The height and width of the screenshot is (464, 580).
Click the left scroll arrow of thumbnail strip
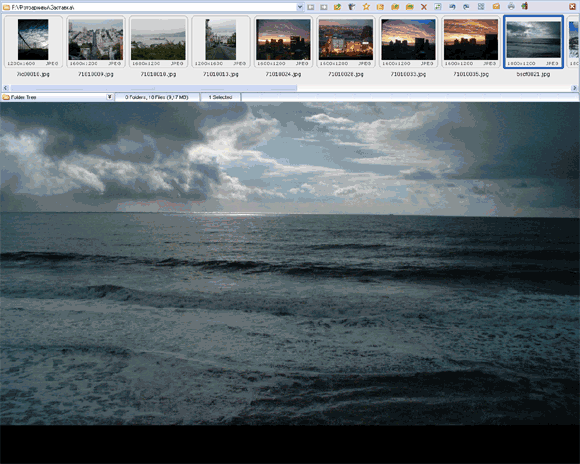5,88
